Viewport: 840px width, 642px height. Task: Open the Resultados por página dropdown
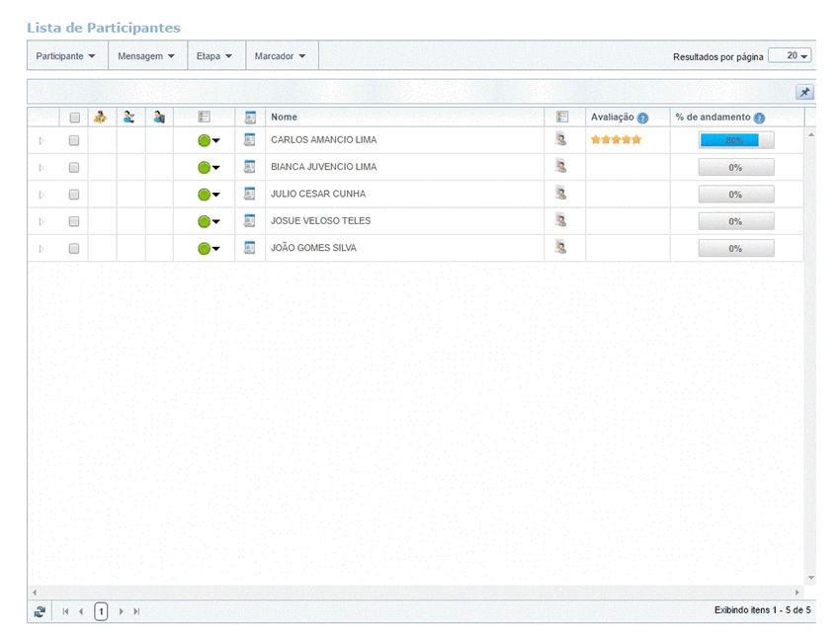tap(790, 56)
